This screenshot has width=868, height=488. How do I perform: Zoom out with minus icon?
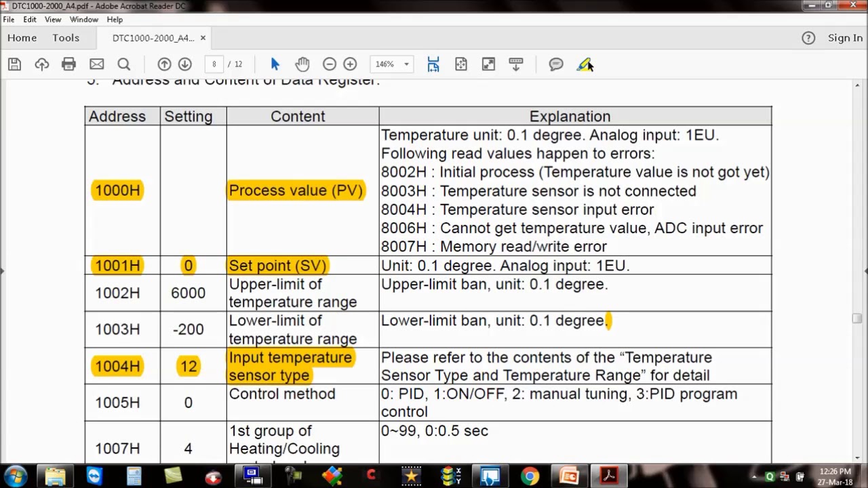click(x=330, y=64)
